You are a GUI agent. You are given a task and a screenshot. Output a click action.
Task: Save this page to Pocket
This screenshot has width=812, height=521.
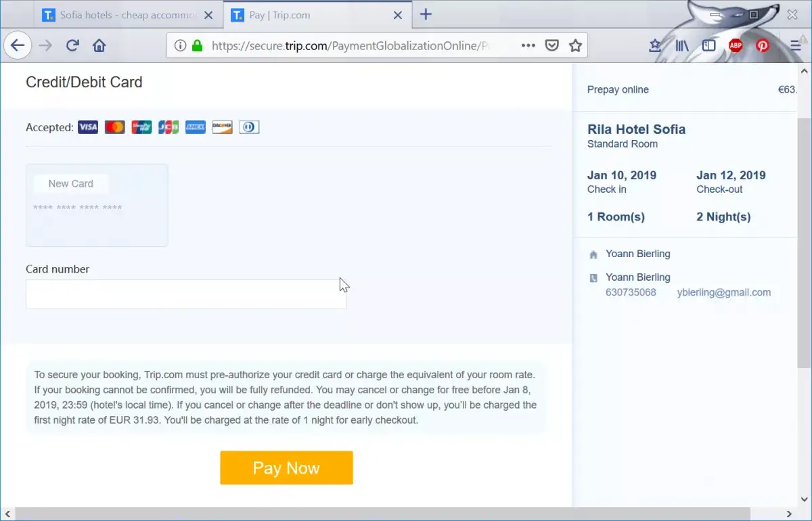(552, 45)
